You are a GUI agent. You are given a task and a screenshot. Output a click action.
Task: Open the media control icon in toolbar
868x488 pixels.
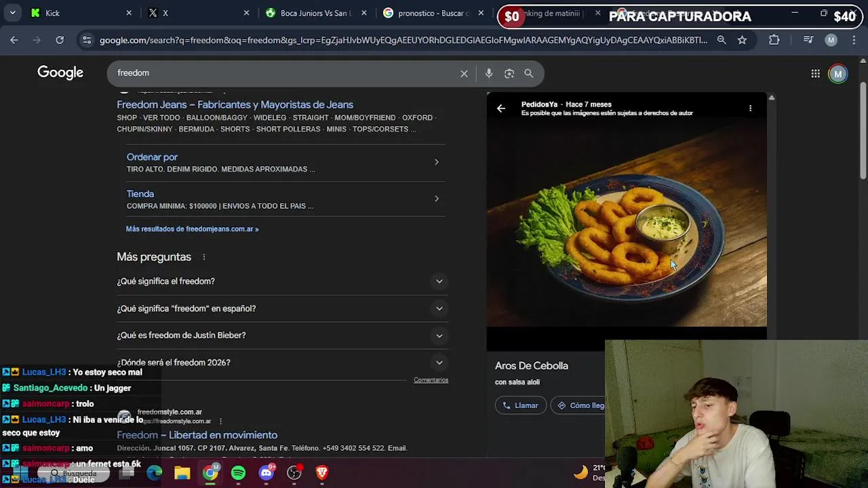tap(808, 40)
